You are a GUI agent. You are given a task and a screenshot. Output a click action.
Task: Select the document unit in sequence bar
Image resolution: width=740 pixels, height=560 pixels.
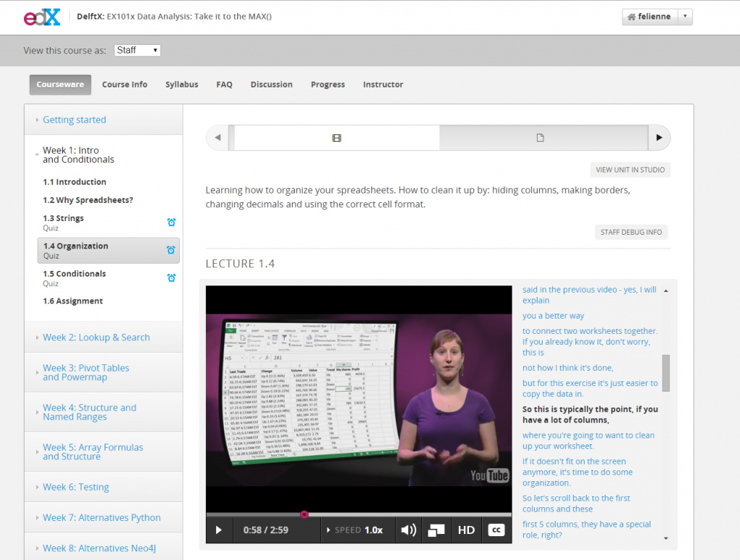[x=540, y=138]
